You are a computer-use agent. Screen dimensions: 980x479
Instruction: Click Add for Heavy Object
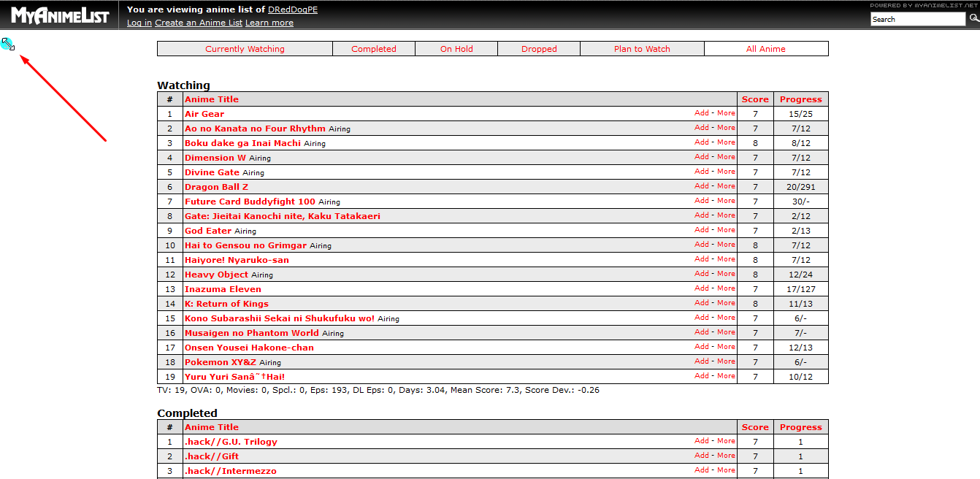pos(701,274)
